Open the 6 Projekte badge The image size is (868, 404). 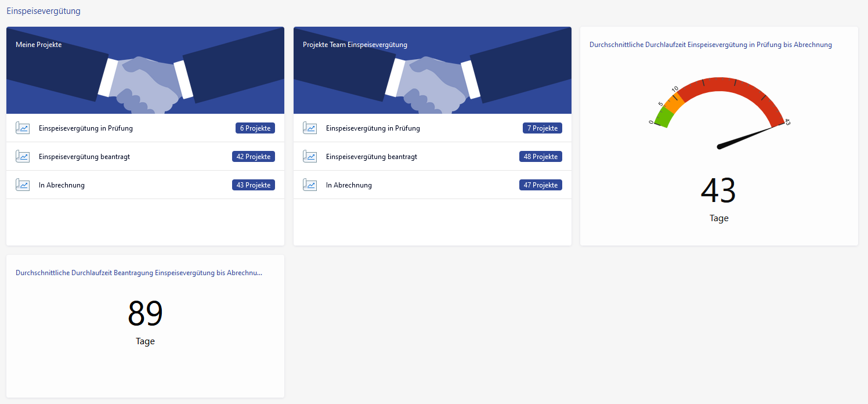tap(255, 128)
